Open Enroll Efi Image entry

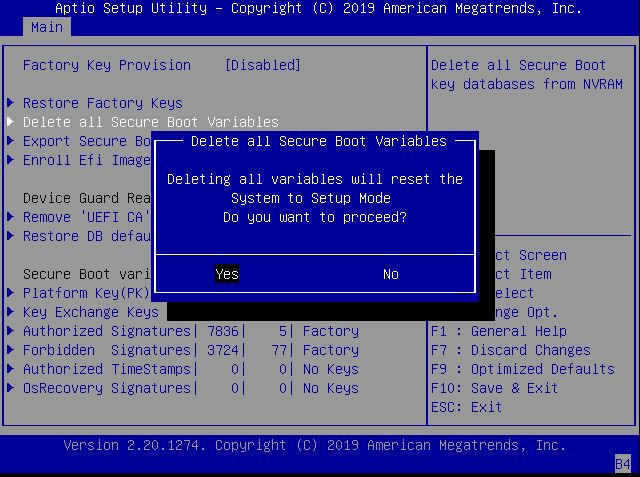[x=87, y=160]
